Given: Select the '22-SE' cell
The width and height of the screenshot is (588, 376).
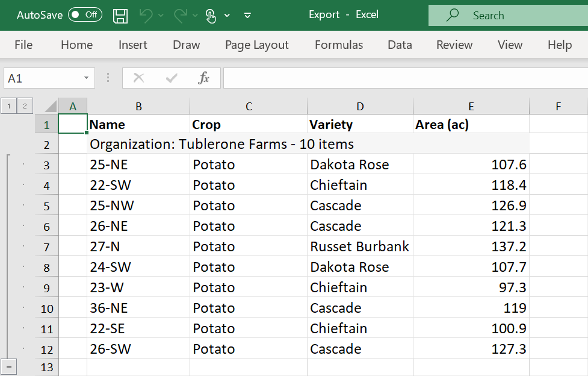Looking at the screenshot, I should pos(138,328).
